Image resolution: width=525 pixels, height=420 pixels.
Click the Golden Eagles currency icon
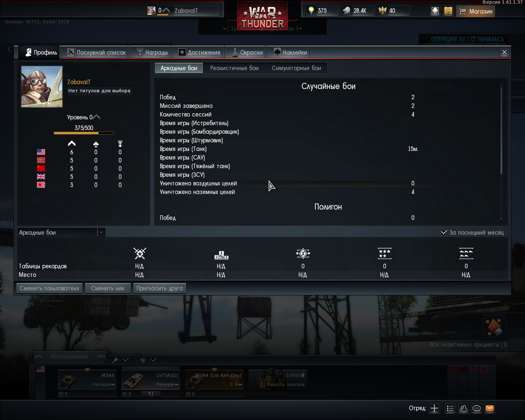[383, 11]
